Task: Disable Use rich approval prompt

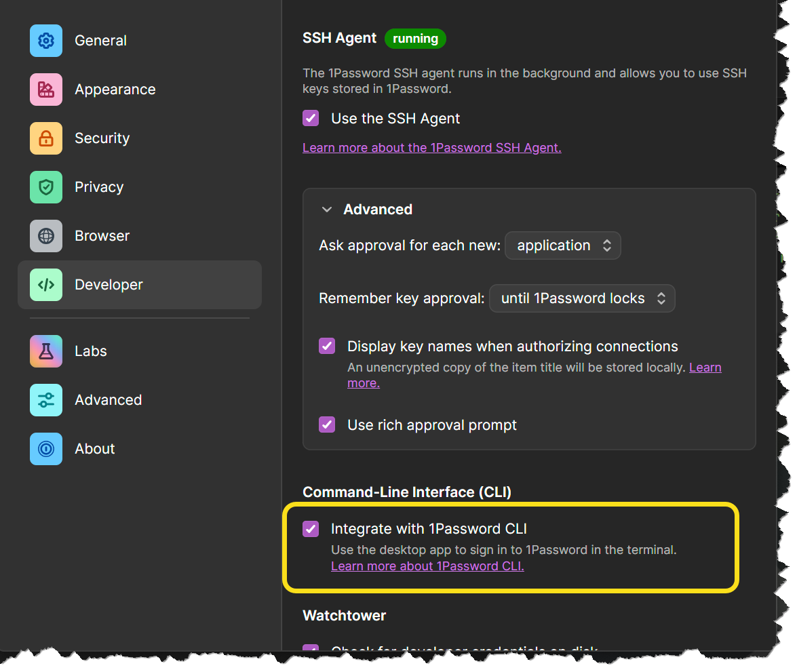Action: tap(327, 424)
